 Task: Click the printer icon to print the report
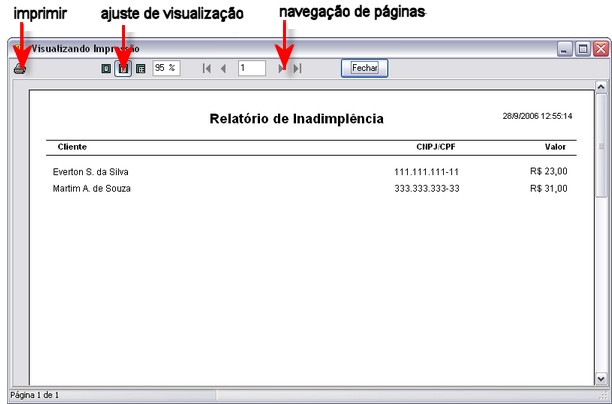pos(19,69)
